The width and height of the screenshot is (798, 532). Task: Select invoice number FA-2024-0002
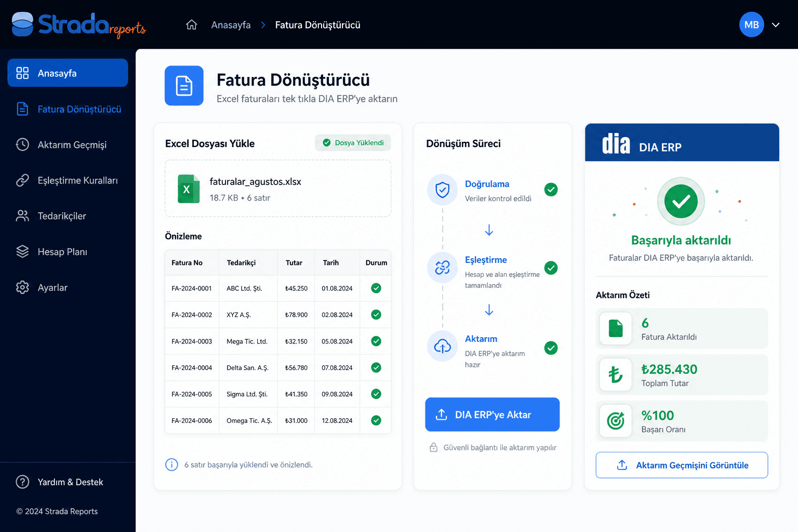pos(192,315)
